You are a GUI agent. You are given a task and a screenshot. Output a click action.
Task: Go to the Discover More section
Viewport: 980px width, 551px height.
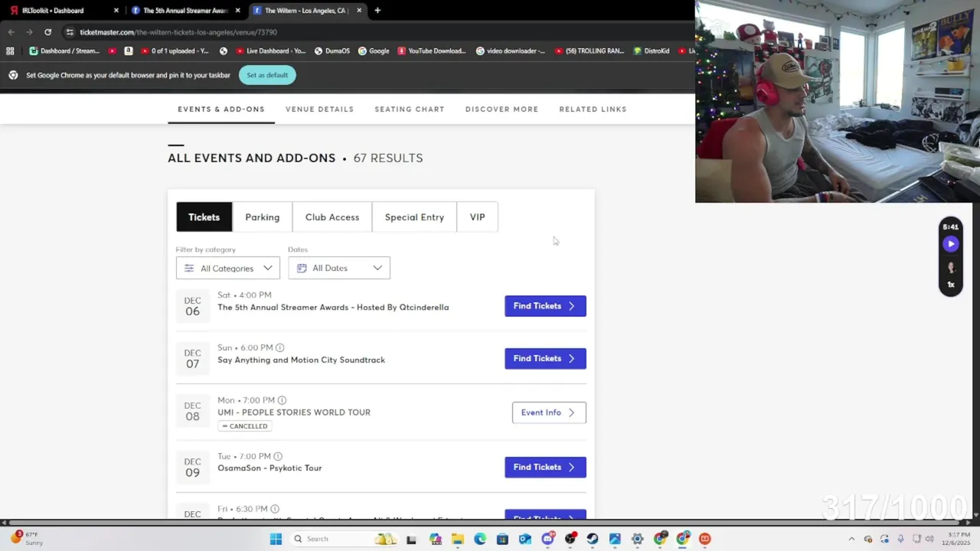pyautogui.click(x=501, y=109)
